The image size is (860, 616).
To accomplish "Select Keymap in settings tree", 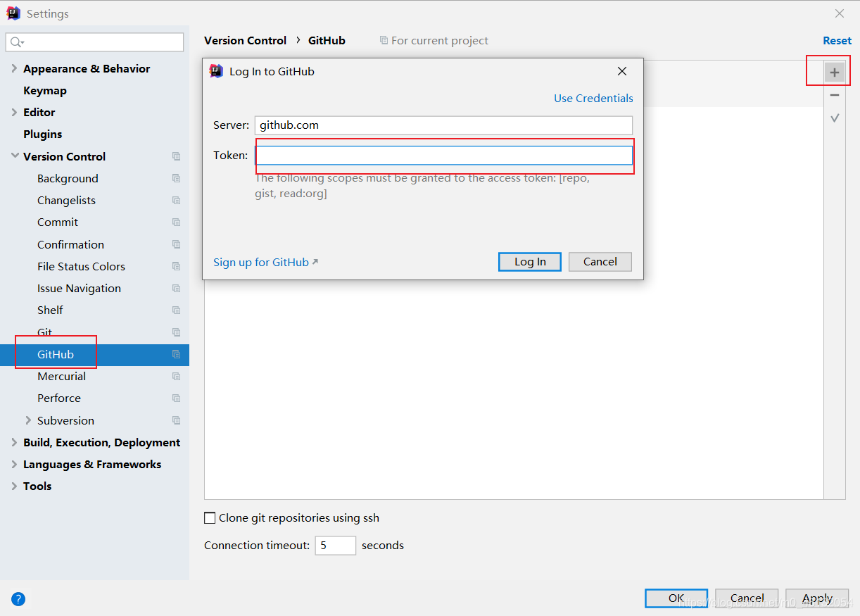I will point(45,91).
